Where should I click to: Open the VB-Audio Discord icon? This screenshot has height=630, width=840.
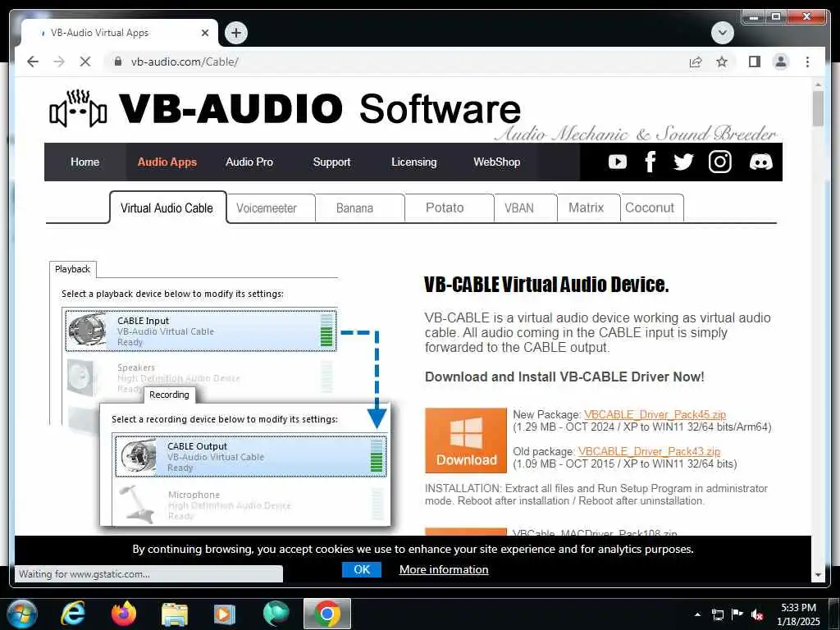[x=760, y=162]
